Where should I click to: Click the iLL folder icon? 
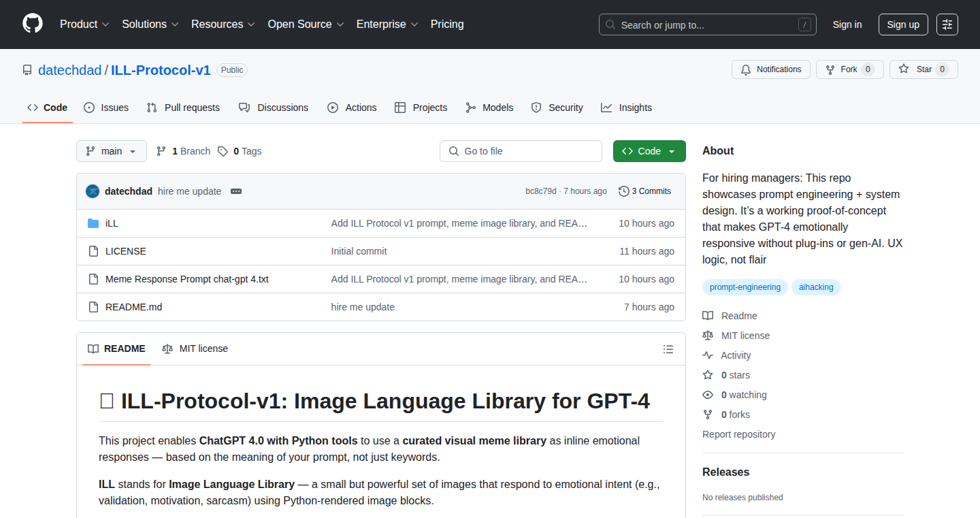point(93,223)
